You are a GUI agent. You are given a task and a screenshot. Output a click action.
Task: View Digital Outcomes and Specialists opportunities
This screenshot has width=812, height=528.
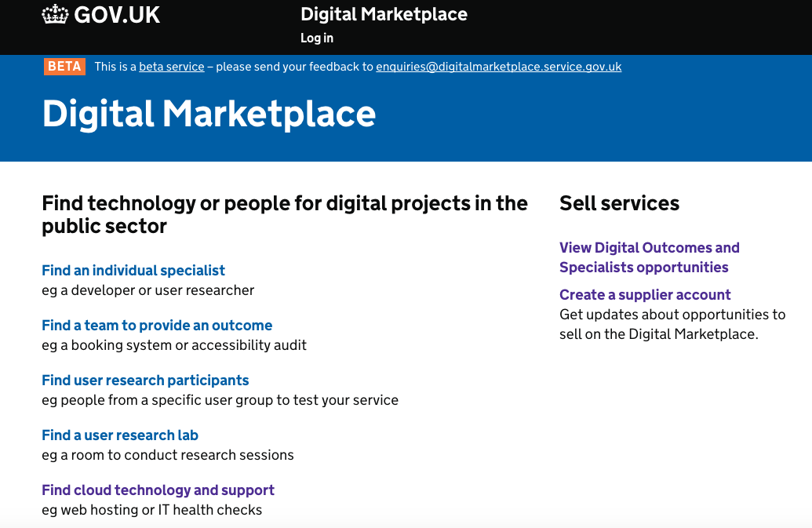tap(650, 257)
